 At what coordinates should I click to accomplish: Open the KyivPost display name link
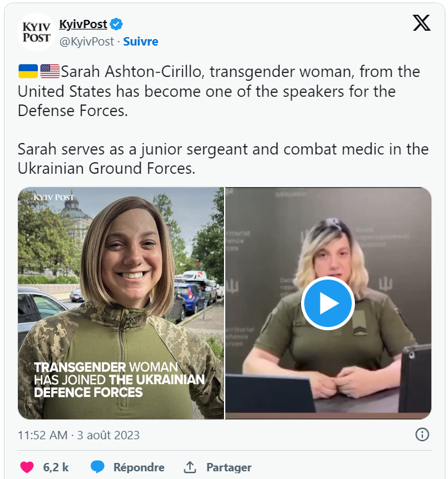coord(83,24)
